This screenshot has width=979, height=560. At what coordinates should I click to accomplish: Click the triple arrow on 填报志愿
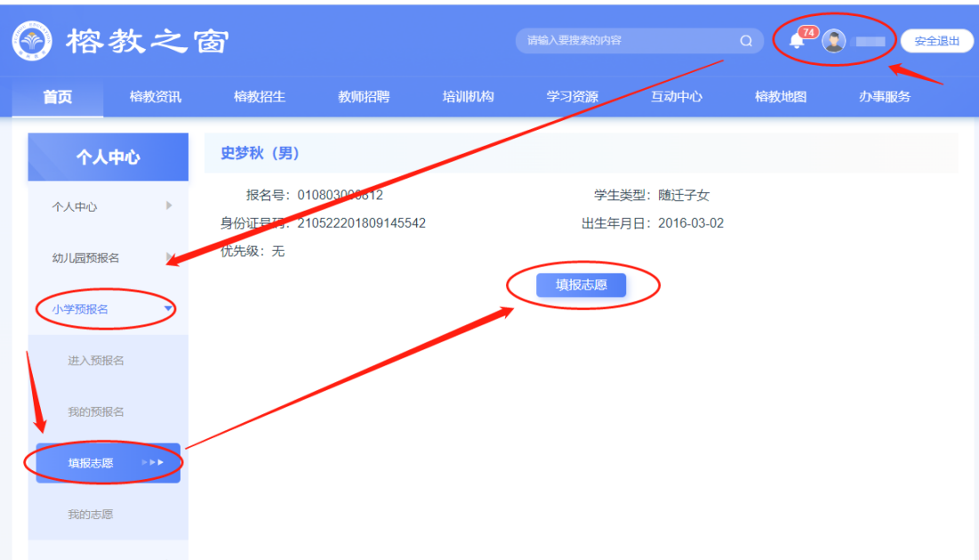pyautogui.click(x=153, y=462)
